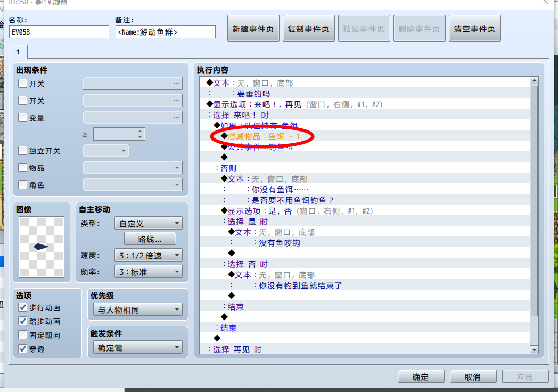Open the 触发条件 dropdown 确定键

(138, 347)
